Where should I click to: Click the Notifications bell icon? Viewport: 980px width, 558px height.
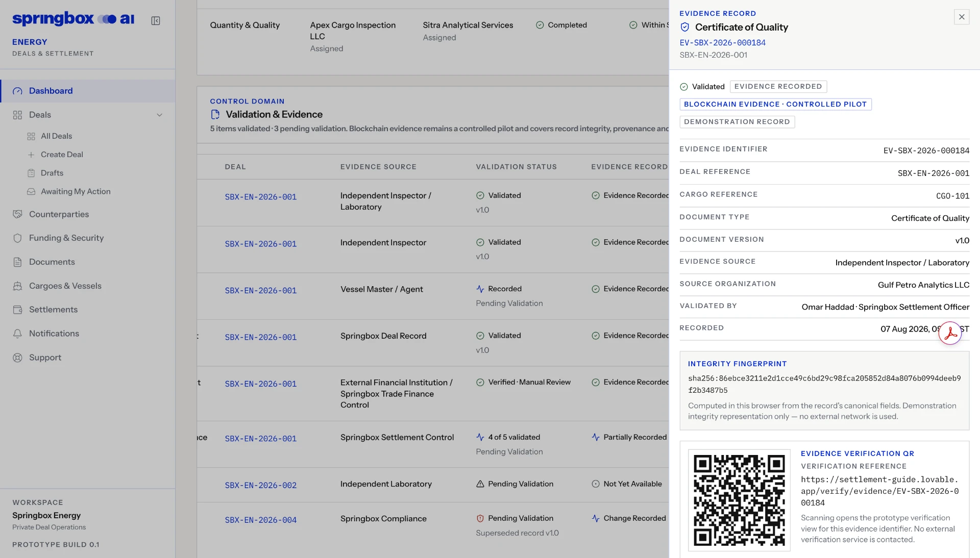click(x=17, y=334)
